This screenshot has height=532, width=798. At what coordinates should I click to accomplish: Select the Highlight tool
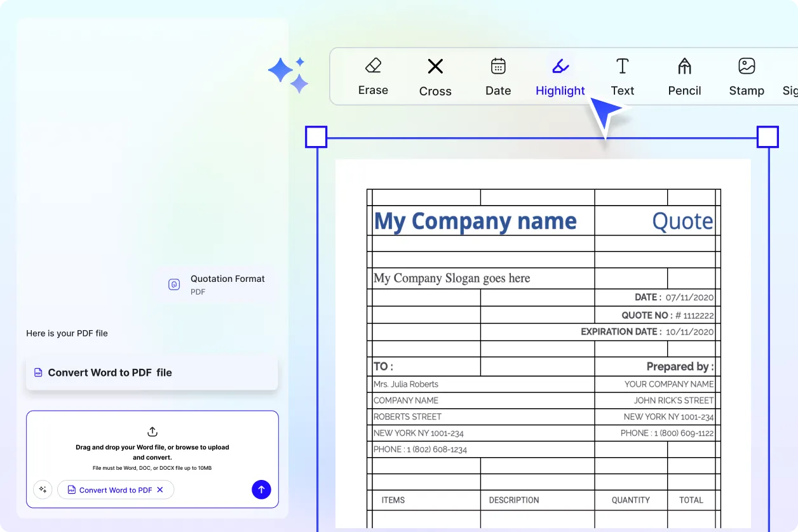click(560, 76)
